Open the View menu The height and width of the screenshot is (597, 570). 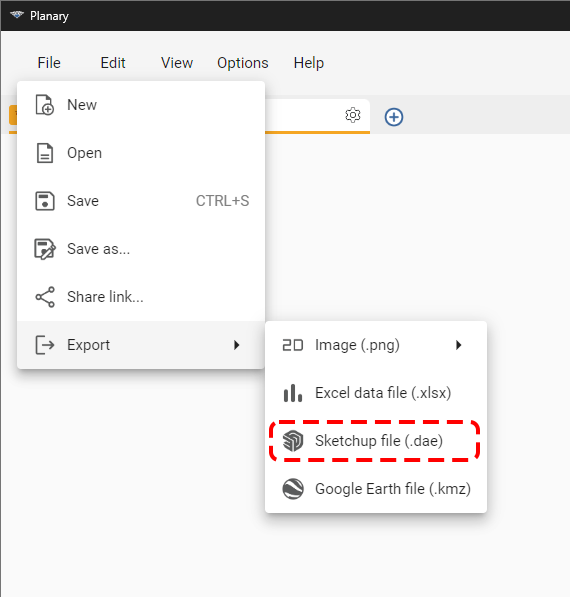(x=177, y=63)
